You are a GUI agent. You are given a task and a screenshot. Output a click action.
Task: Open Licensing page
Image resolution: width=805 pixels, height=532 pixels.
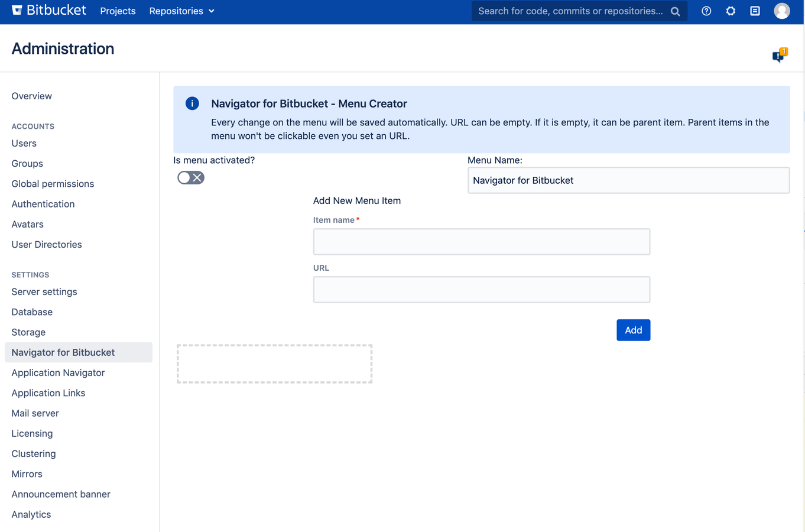(x=32, y=433)
